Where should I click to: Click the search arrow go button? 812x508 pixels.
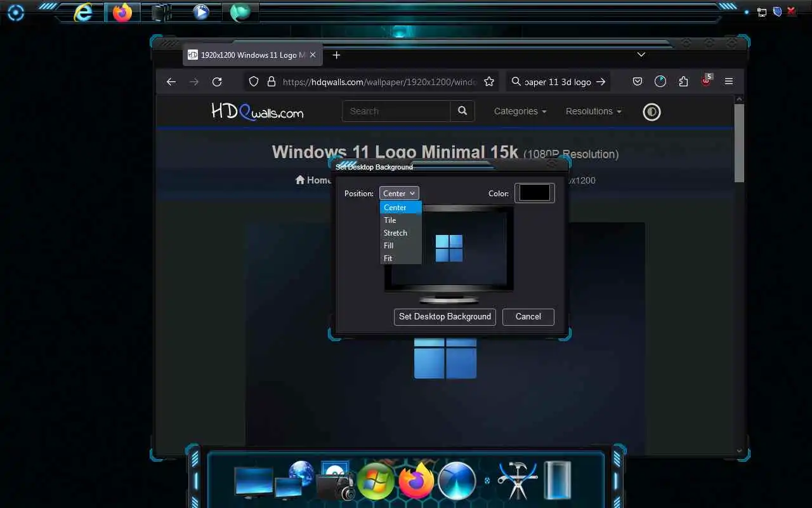(x=601, y=82)
